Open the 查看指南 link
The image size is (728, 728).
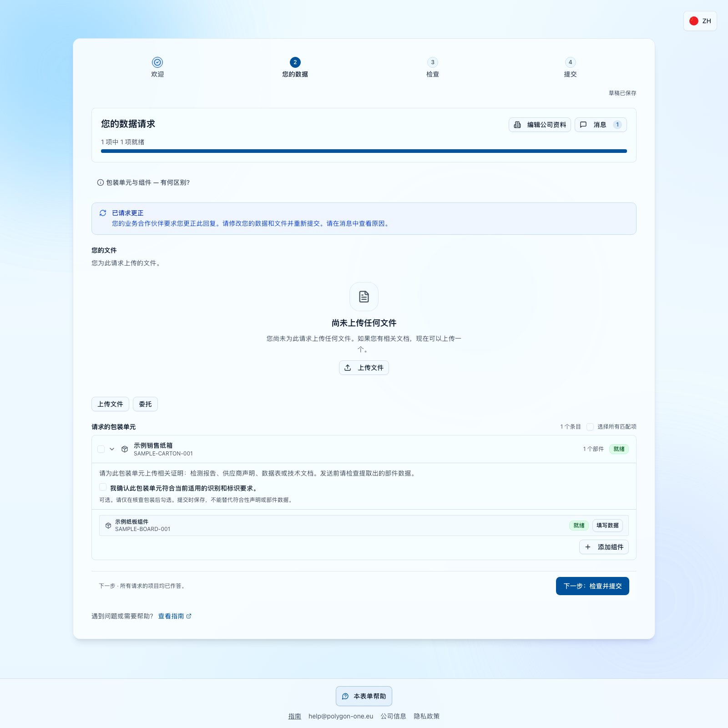pos(175,616)
